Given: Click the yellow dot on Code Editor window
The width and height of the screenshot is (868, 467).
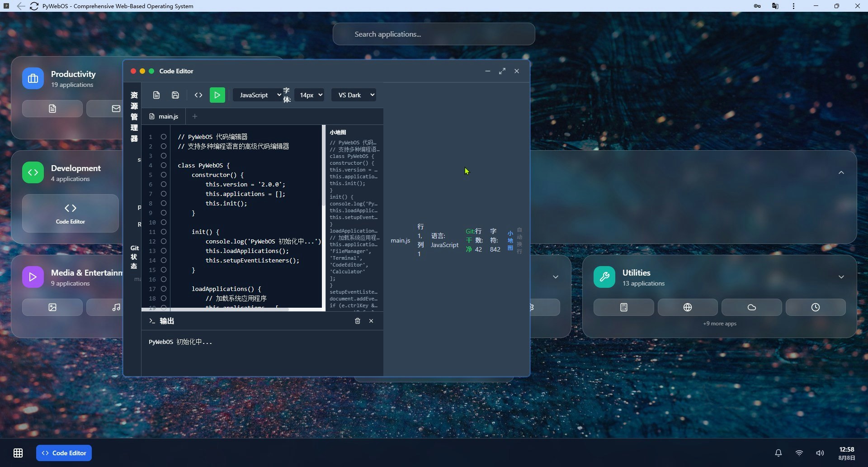Looking at the screenshot, I should click(142, 71).
